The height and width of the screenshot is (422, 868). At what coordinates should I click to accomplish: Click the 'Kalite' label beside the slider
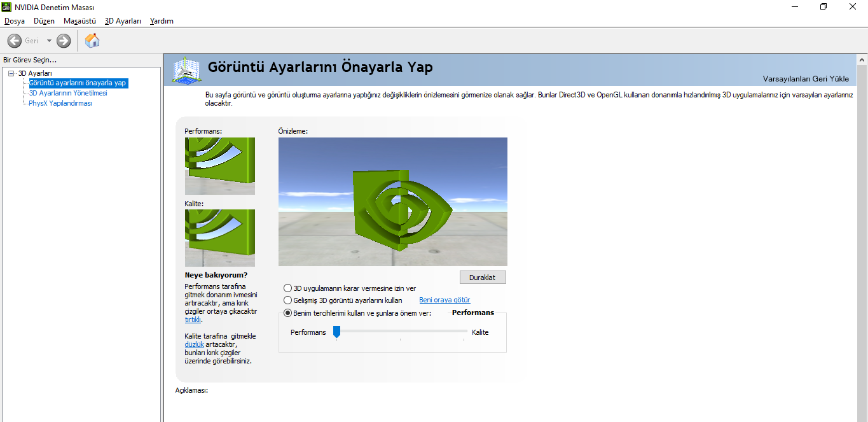pyautogui.click(x=480, y=332)
